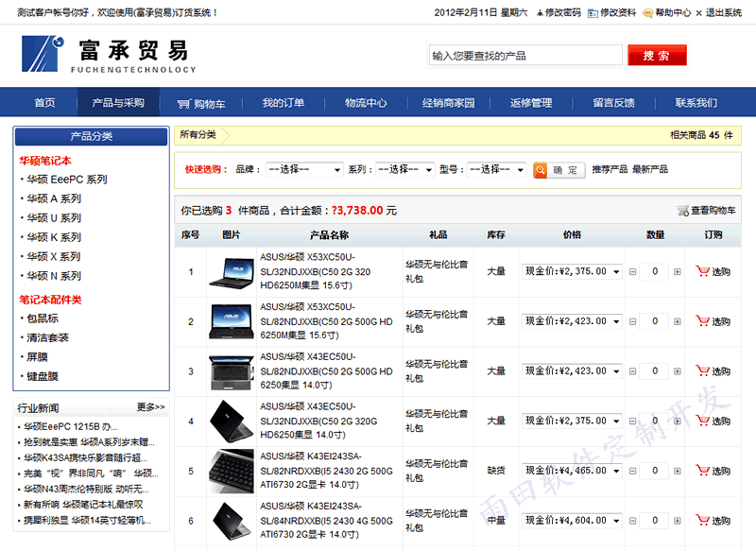Click the red cart icon in row 3
The height and width of the screenshot is (551, 756).
(702, 370)
